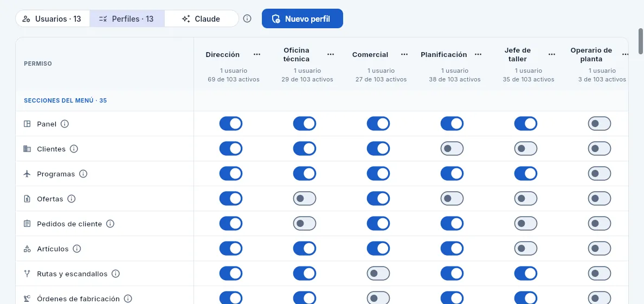Screen dimensions: 644x304
Task: Enable Rutas y escandallos for Comercial
Action: pyautogui.click(x=378, y=274)
